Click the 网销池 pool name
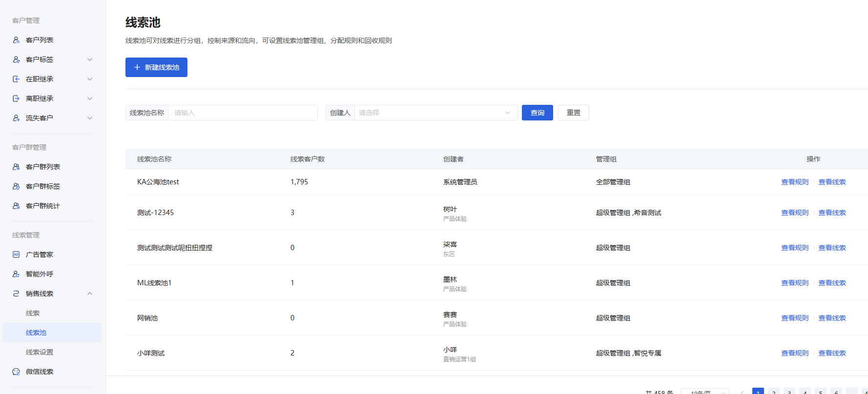This screenshot has width=868, height=394. click(147, 318)
